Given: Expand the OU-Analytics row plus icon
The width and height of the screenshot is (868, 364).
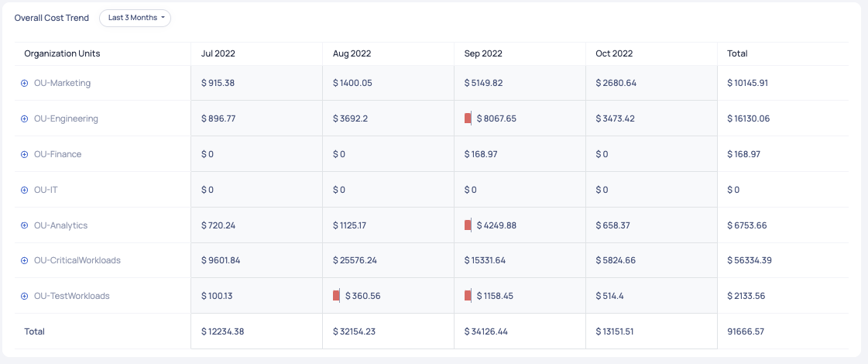Looking at the screenshot, I should (x=25, y=226).
